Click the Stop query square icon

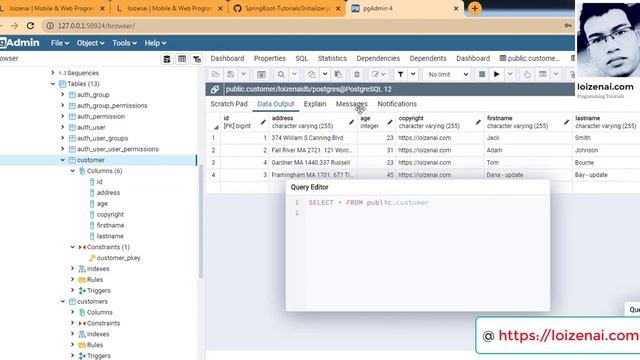point(482,74)
